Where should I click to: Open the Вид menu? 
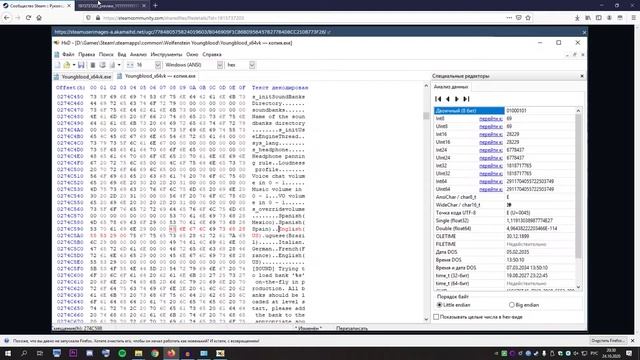tap(122, 54)
